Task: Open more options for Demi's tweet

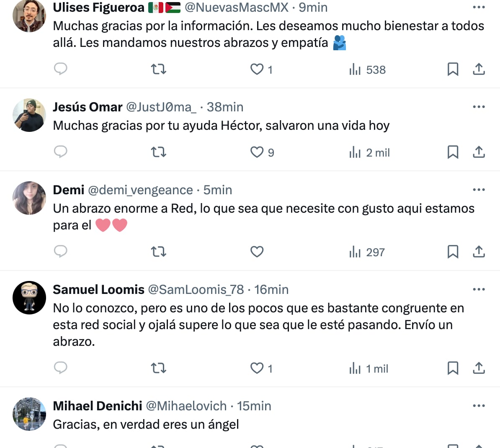Action: [x=479, y=190]
